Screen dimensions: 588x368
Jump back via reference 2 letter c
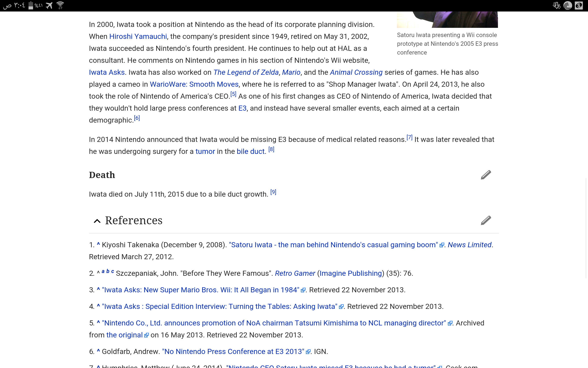pyautogui.click(x=113, y=271)
